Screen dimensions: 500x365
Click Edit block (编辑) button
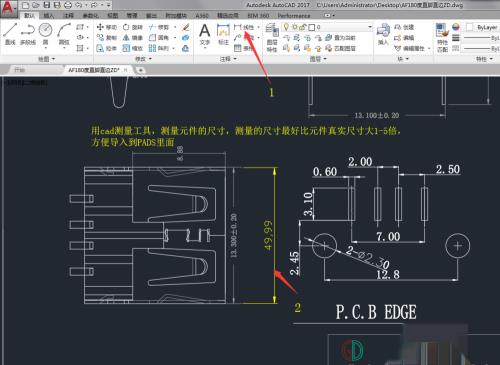pos(404,38)
